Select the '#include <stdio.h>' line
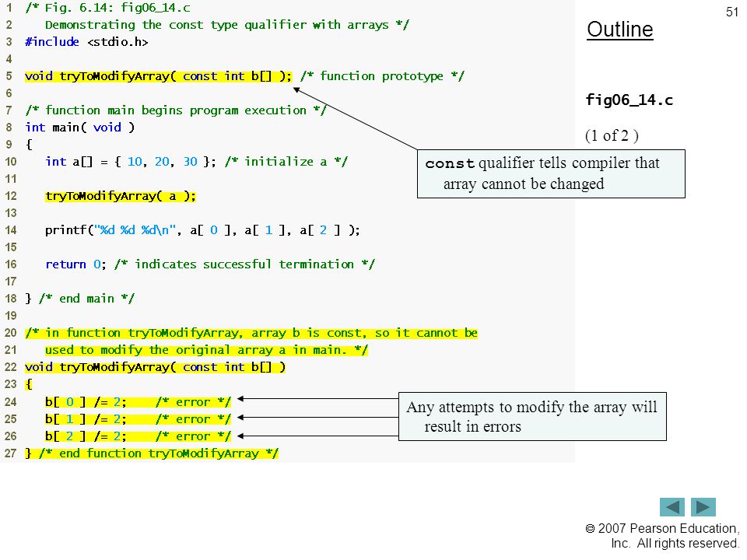The width and height of the screenshot is (747, 560). 86,42
